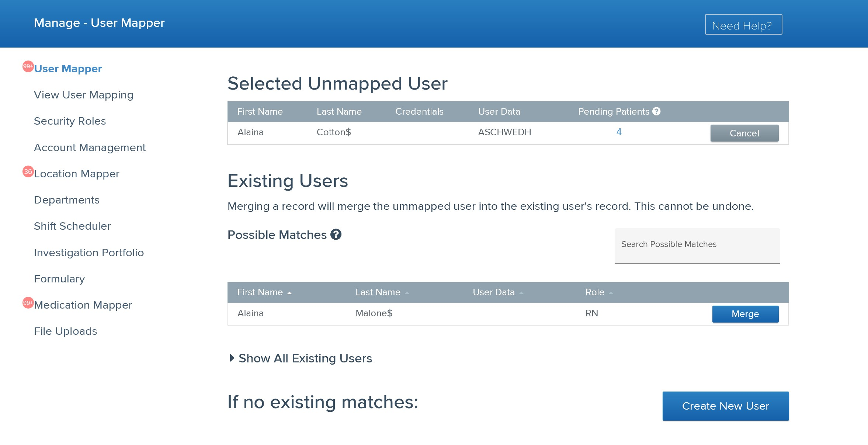Click the Last Name sort arrow icon
868x445 pixels.
coord(407,293)
